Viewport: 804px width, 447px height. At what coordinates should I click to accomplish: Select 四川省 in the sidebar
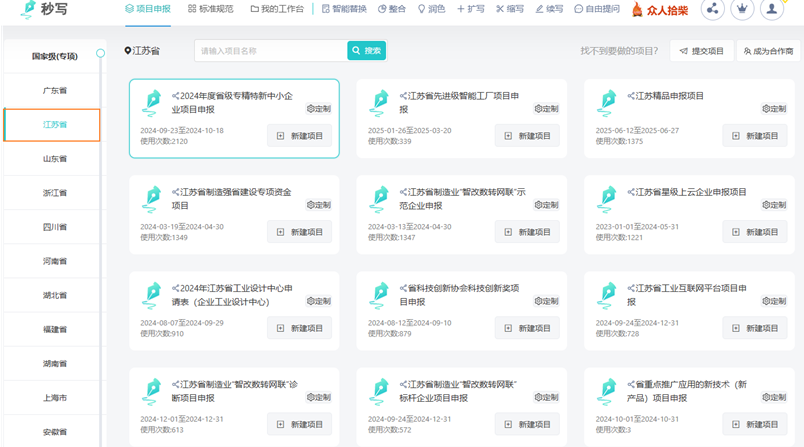54,227
